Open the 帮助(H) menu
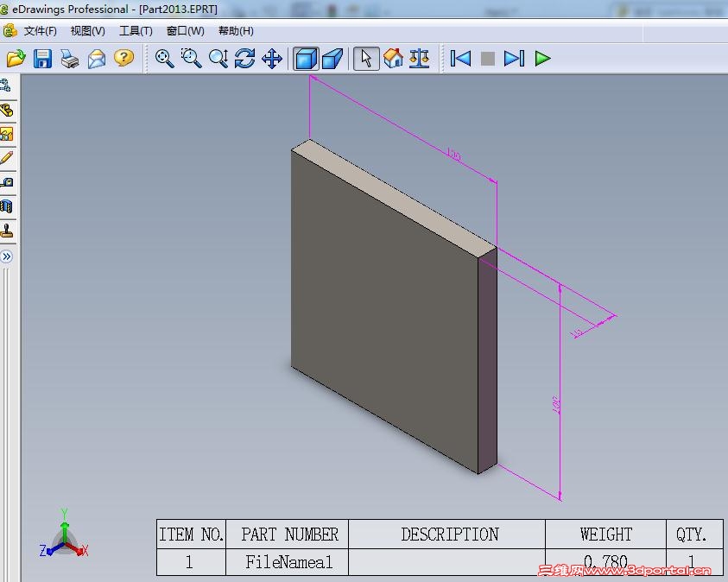 [x=236, y=31]
